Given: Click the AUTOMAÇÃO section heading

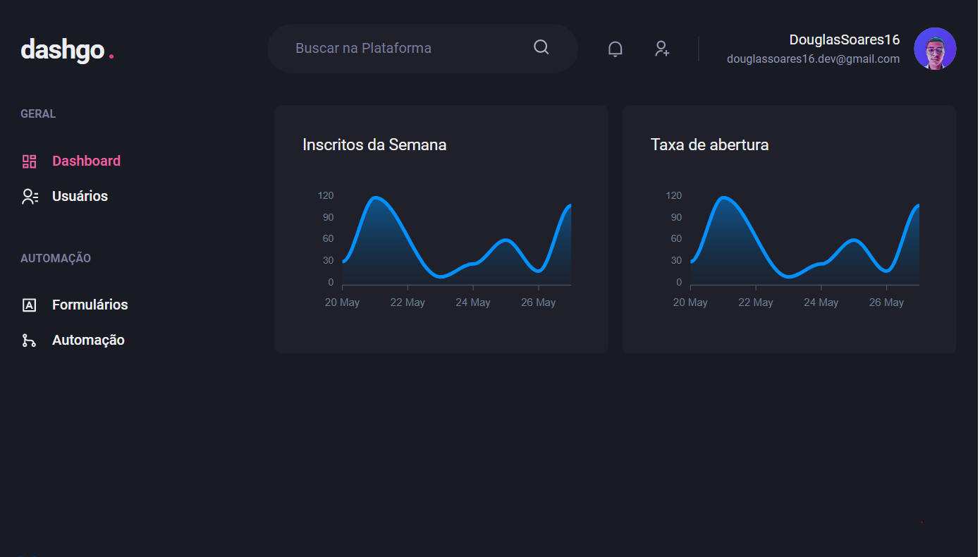Looking at the screenshot, I should coord(56,258).
